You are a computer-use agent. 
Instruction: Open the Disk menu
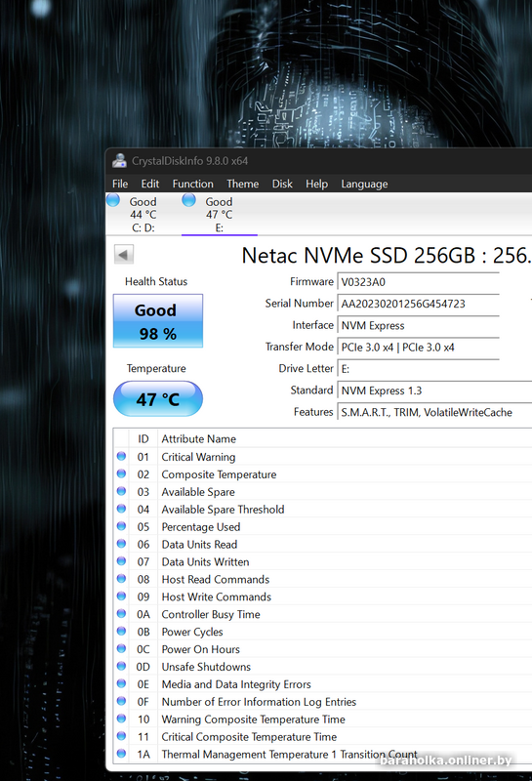(x=282, y=184)
